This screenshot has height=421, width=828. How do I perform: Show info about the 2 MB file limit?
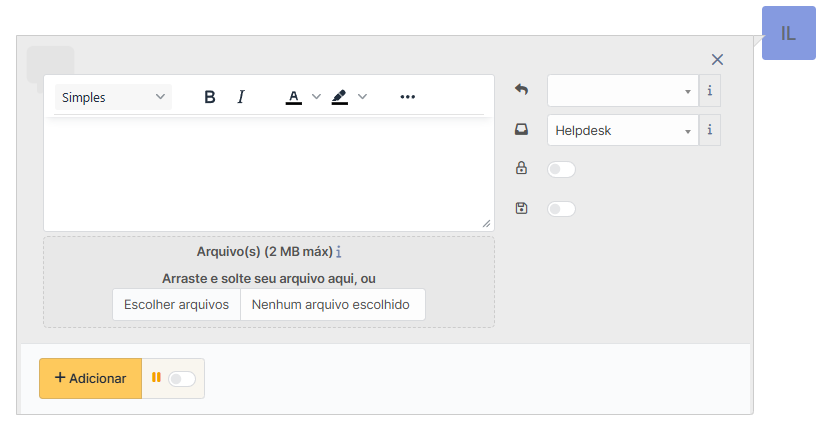tap(338, 252)
